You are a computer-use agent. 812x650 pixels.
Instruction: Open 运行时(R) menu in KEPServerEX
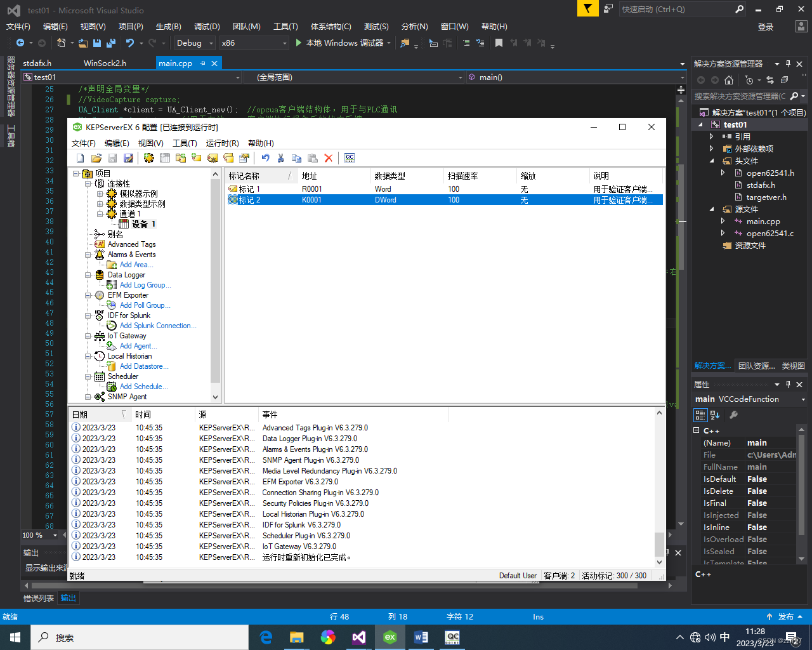[223, 143]
